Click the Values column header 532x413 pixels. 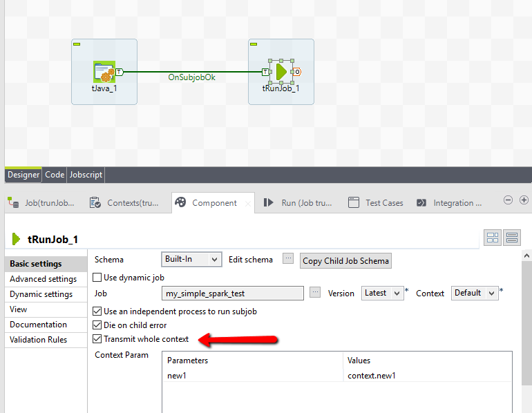point(428,361)
